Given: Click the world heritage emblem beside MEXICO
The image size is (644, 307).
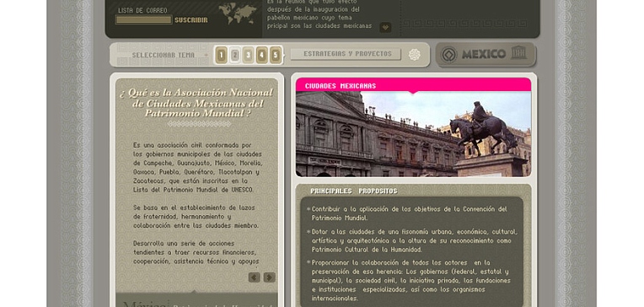Looking at the screenshot, I should tap(449, 55).
